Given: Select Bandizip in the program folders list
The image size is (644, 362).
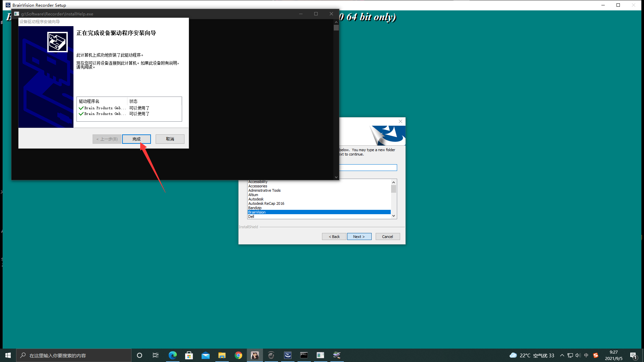Looking at the screenshot, I should (255, 208).
